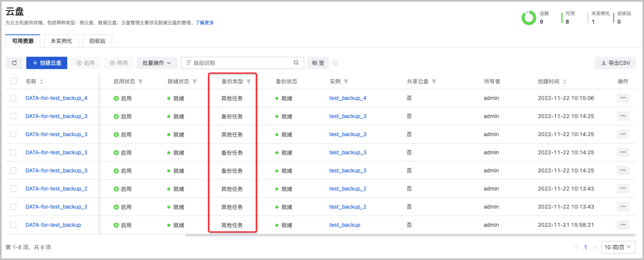Click the filter icon on 启用状态 column
Image resolution: width=644 pixels, height=260 pixels.
coord(141,82)
